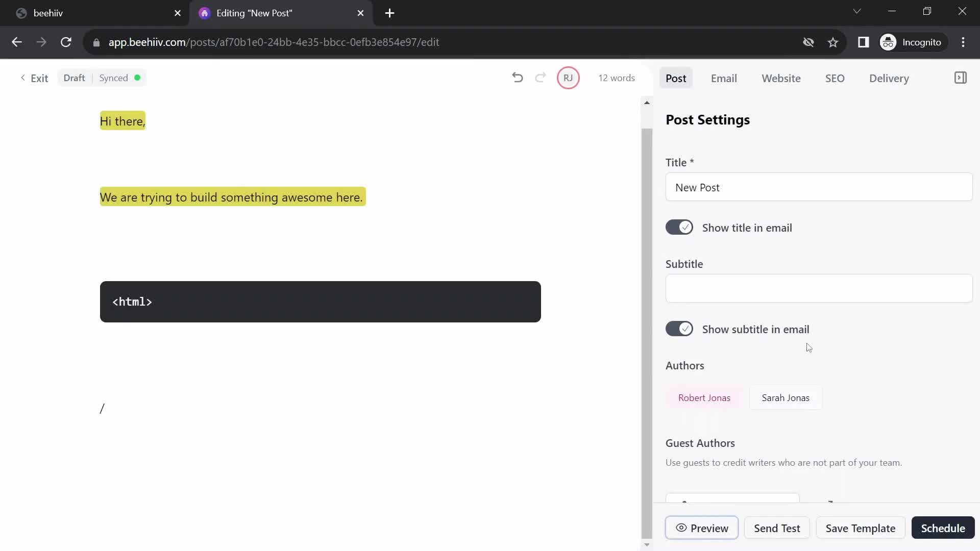Disable the Show title in email toggle
The width and height of the screenshot is (980, 551).
click(x=680, y=228)
